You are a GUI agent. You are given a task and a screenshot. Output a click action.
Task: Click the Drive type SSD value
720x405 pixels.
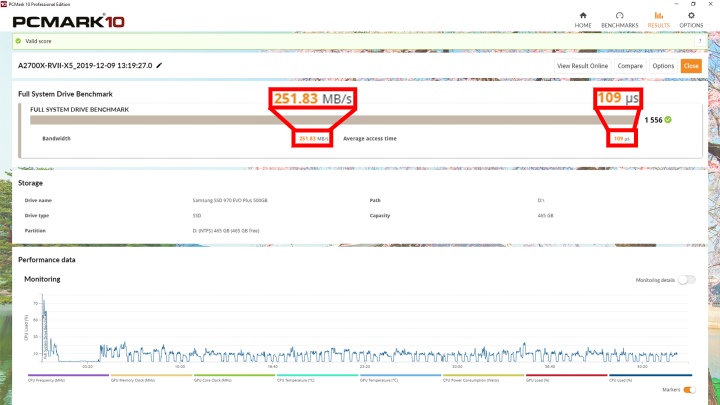(x=197, y=215)
